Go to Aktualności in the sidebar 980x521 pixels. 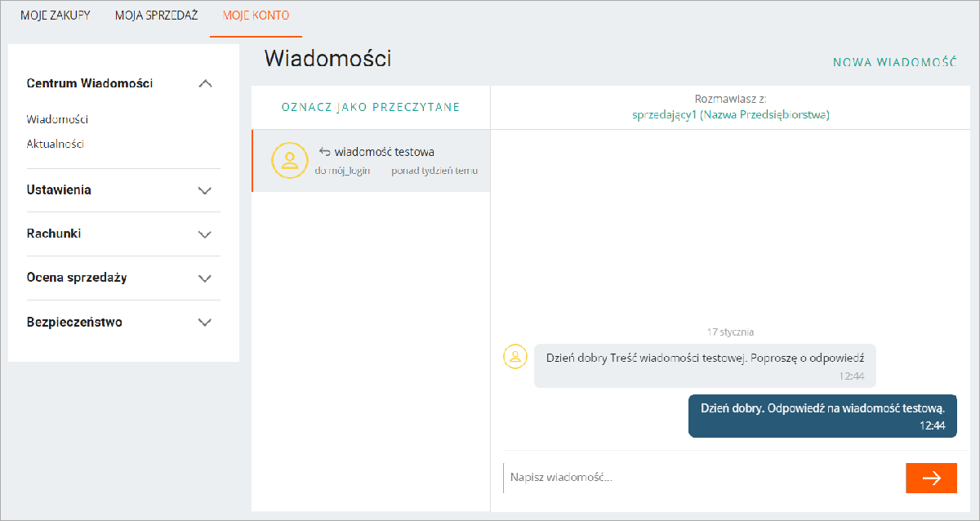(56, 144)
